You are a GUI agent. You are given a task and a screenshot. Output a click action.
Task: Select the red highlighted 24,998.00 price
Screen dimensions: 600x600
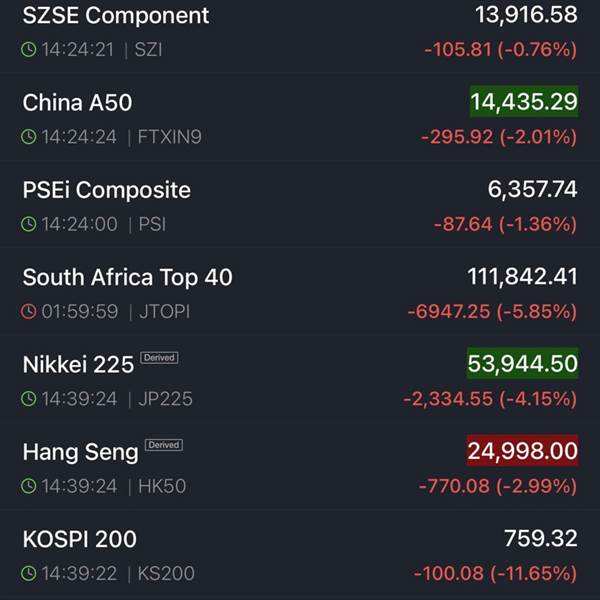[x=522, y=451]
